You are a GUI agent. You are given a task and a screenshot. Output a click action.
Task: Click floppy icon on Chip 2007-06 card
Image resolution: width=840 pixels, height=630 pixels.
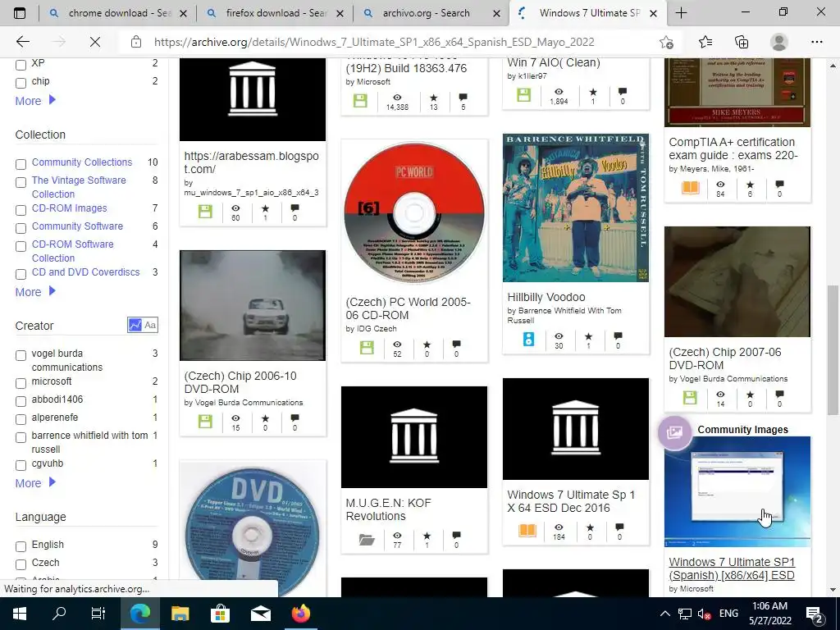(690, 397)
